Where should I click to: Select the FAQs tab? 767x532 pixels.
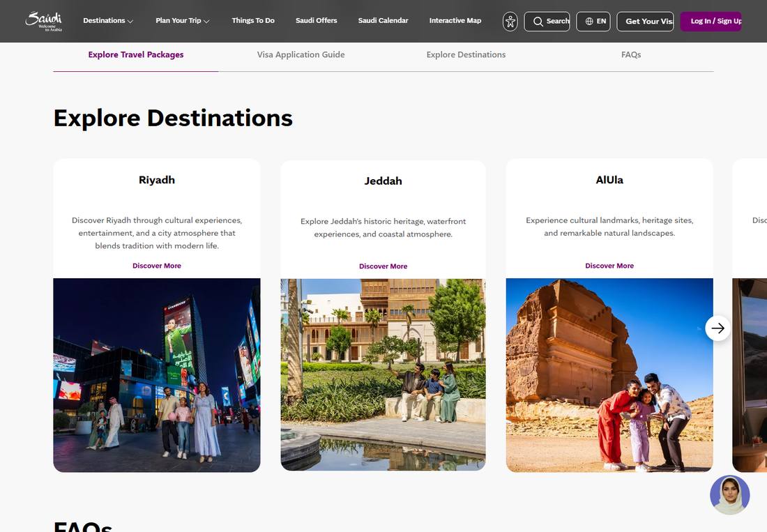coord(631,55)
